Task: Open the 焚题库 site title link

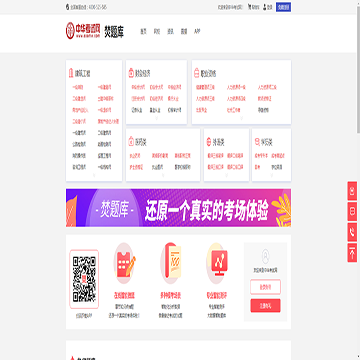Action: 114,31
